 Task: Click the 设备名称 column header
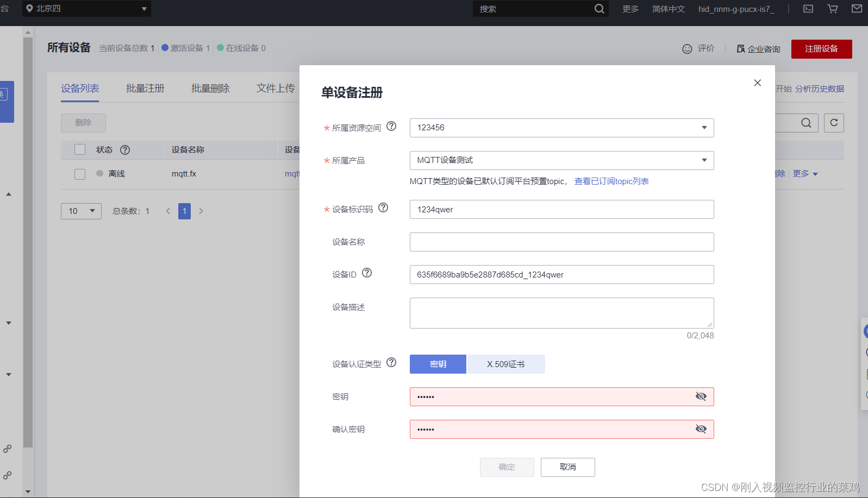pyautogui.click(x=188, y=150)
